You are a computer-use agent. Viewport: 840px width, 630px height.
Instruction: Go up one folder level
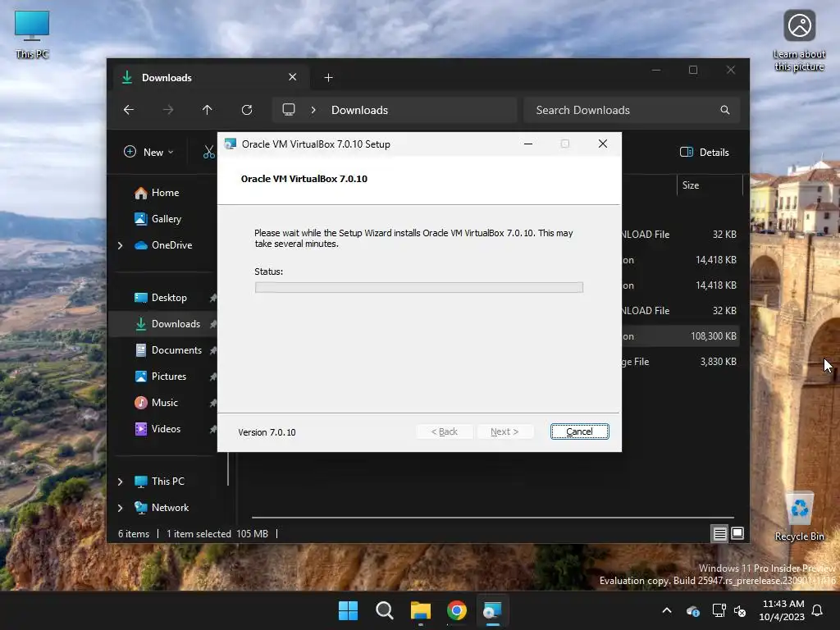(x=207, y=110)
